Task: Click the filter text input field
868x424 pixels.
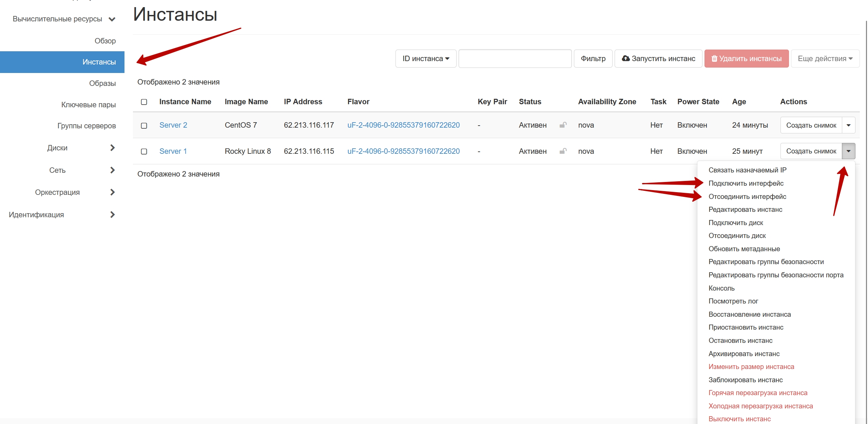Action: coord(515,58)
